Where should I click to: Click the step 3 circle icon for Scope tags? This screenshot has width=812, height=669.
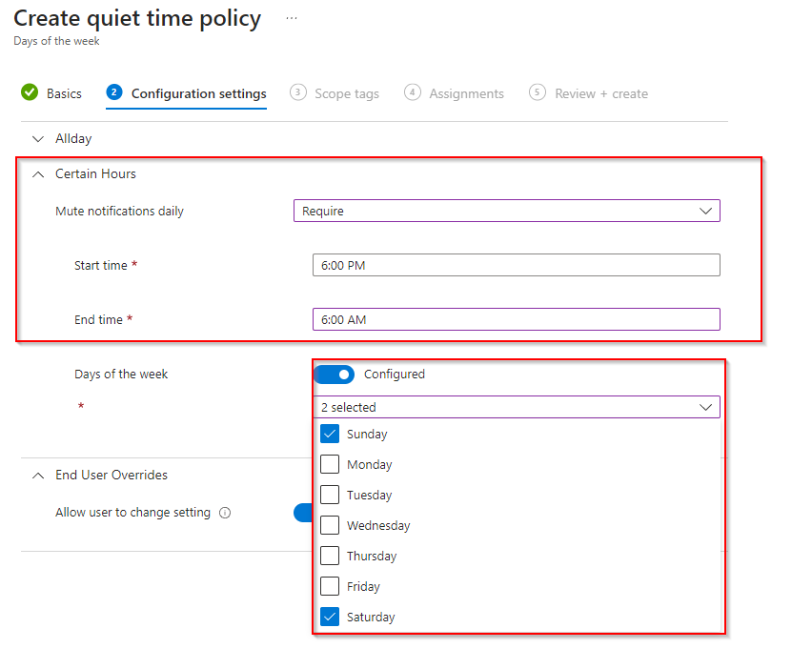pos(298,92)
